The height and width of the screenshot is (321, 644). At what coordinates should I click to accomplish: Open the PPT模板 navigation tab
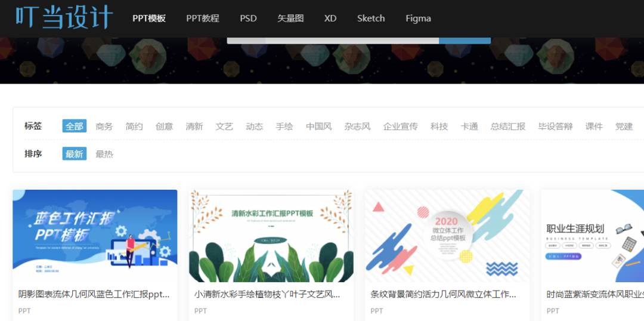[x=149, y=18]
